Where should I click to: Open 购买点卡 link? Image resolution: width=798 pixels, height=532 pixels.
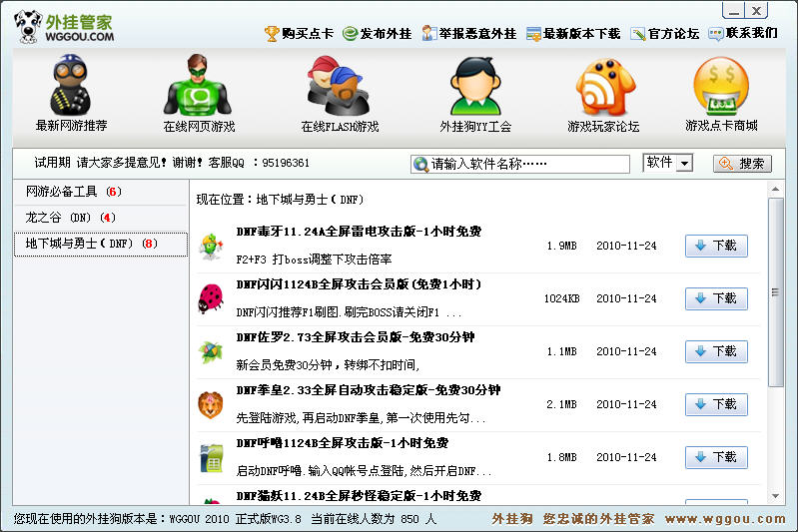pyautogui.click(x=308, y=34)
